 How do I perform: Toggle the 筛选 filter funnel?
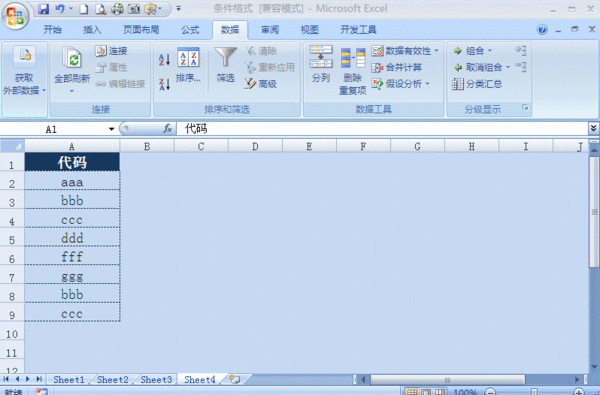(225, 64)
